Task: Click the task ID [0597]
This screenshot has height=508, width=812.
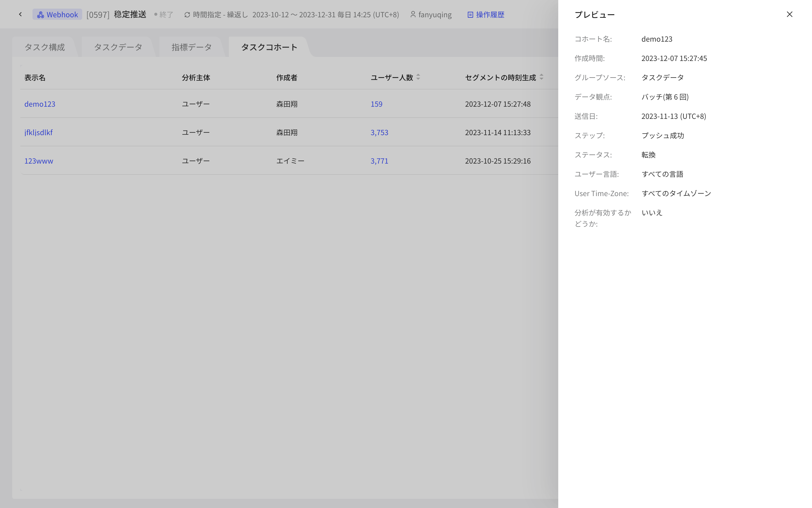Action: [98, 14]
